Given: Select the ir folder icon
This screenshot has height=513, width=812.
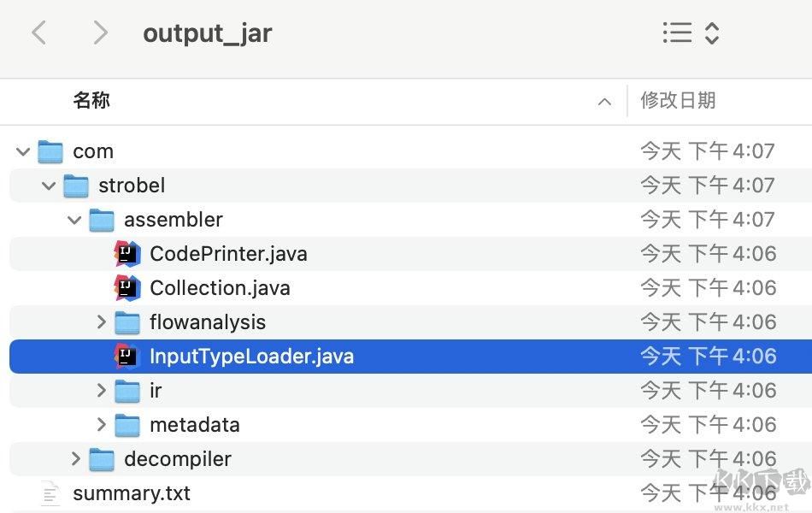Looking at the screenshot, I should pos(127,391).
